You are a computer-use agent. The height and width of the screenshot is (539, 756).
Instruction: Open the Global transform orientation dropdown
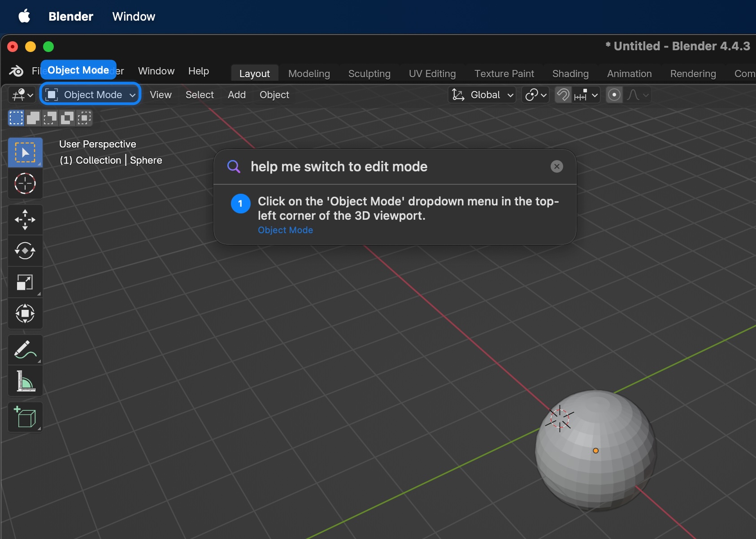(482, 95)
